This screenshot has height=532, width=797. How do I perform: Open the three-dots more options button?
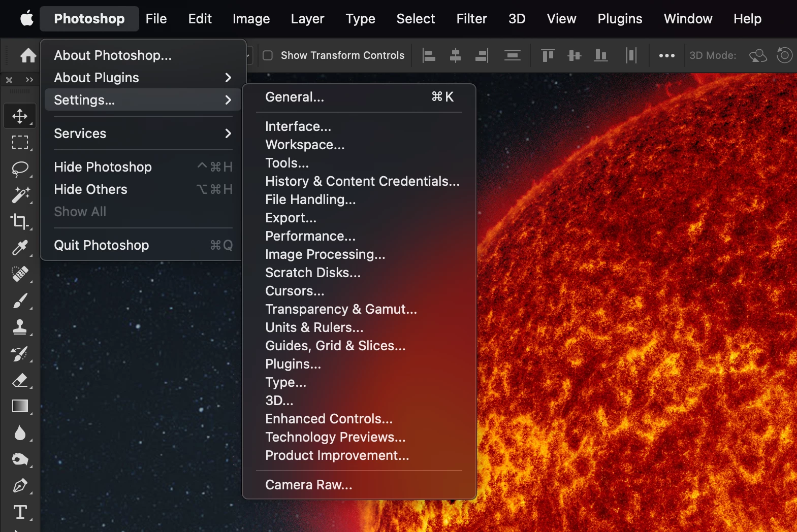coord(666,55)
